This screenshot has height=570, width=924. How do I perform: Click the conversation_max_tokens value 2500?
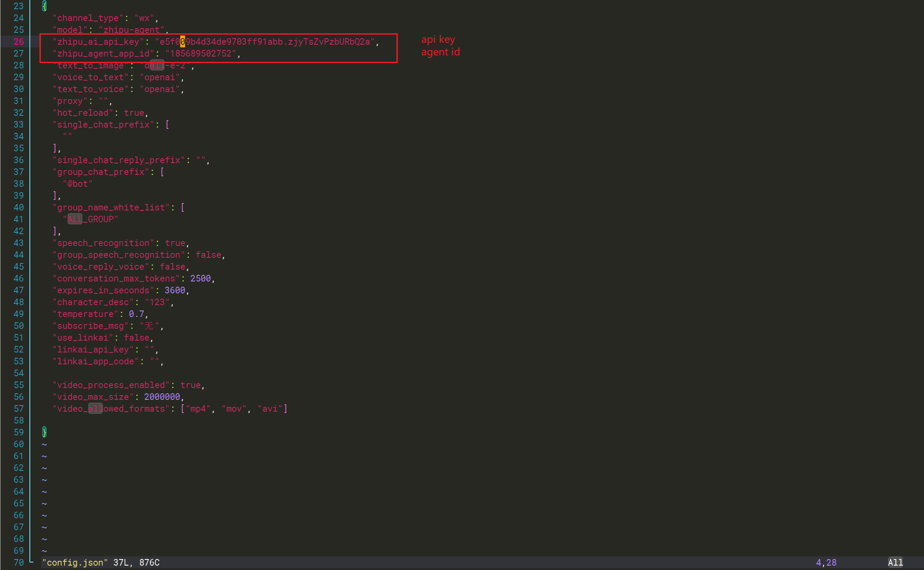(x=200, y=278)
